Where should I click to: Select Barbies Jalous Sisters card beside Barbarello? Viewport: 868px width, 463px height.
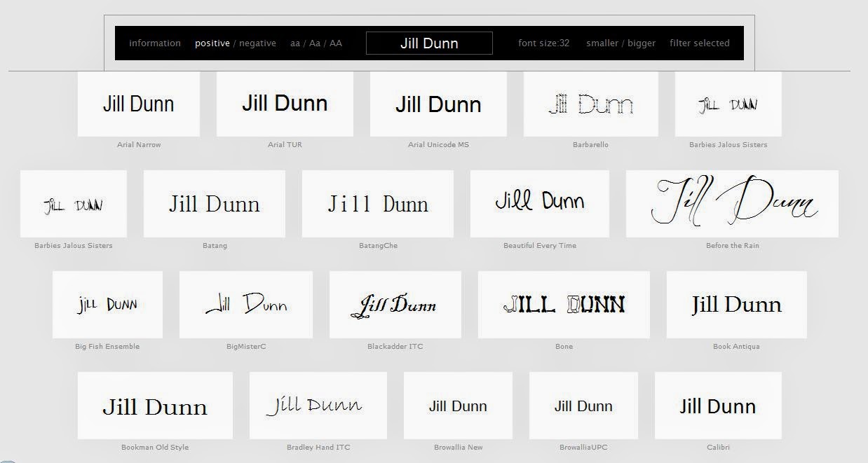[x=728, y=104]
